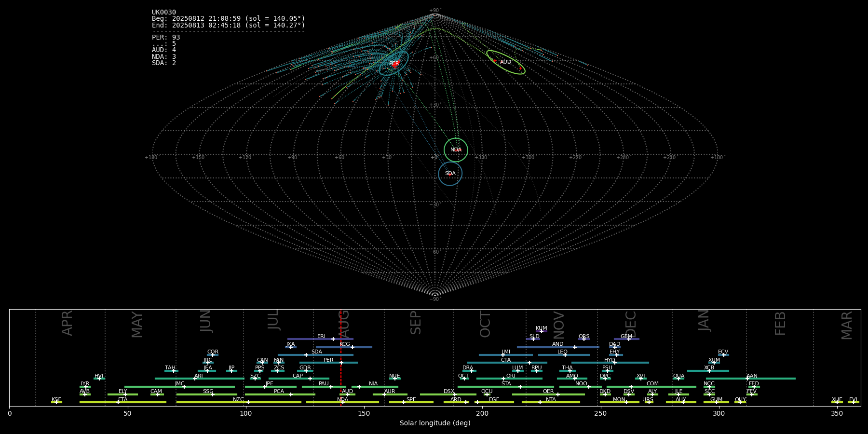Screen dimensions: 868x434
Task: Click the +270 longitude label on the map
Action: 575,158
